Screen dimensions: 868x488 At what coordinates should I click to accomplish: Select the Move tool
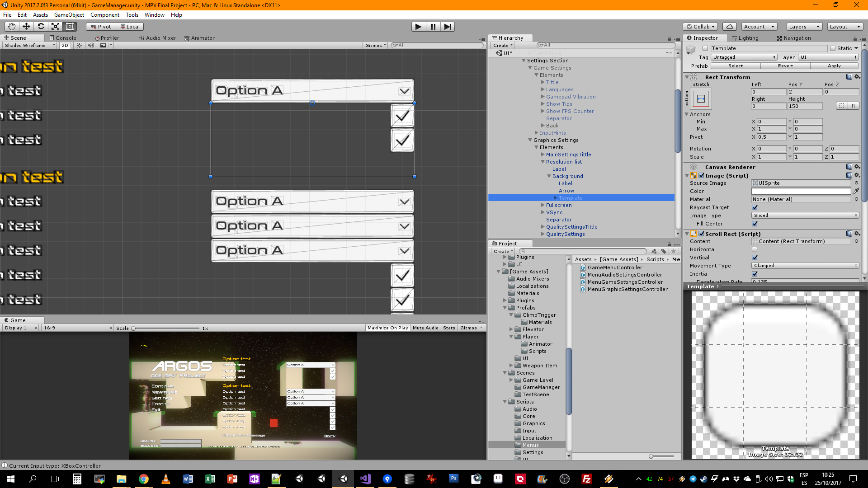(26, 27)
